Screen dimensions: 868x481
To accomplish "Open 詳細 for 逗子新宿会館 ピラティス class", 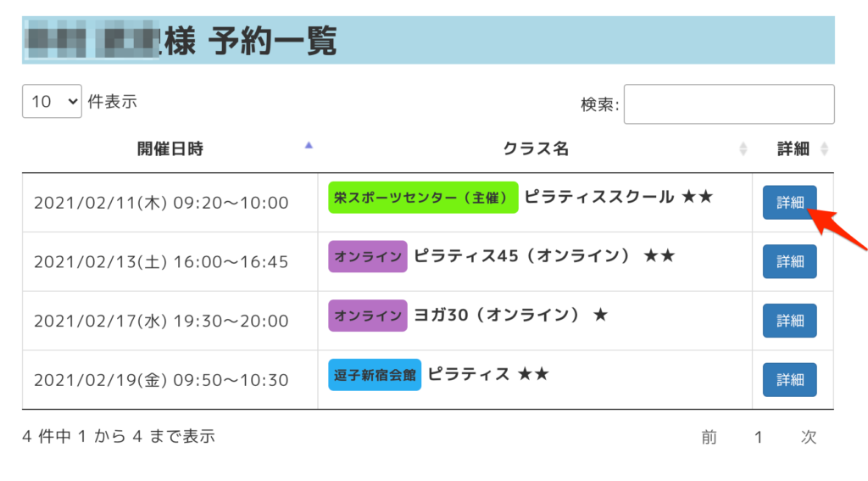I will (789, 380).
